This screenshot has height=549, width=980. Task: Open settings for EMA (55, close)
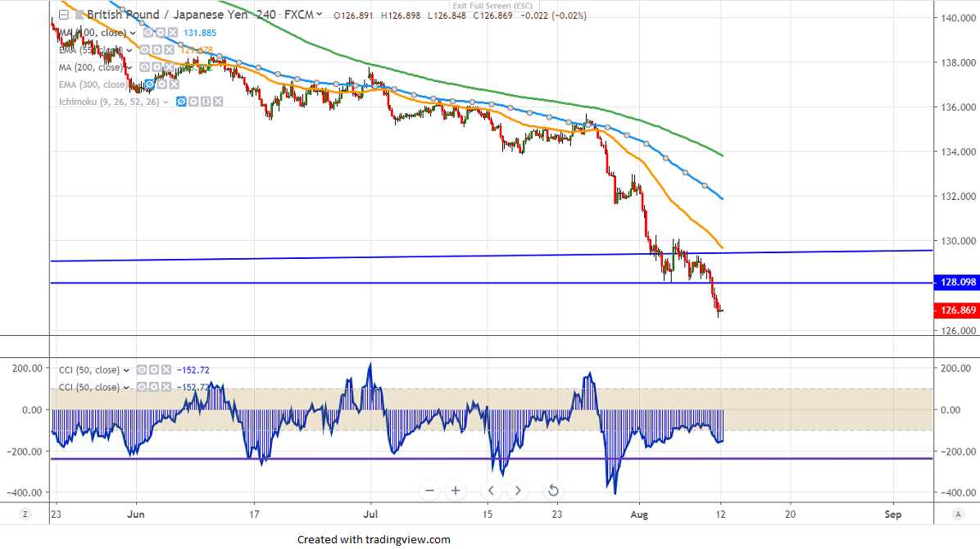point(157,50)
